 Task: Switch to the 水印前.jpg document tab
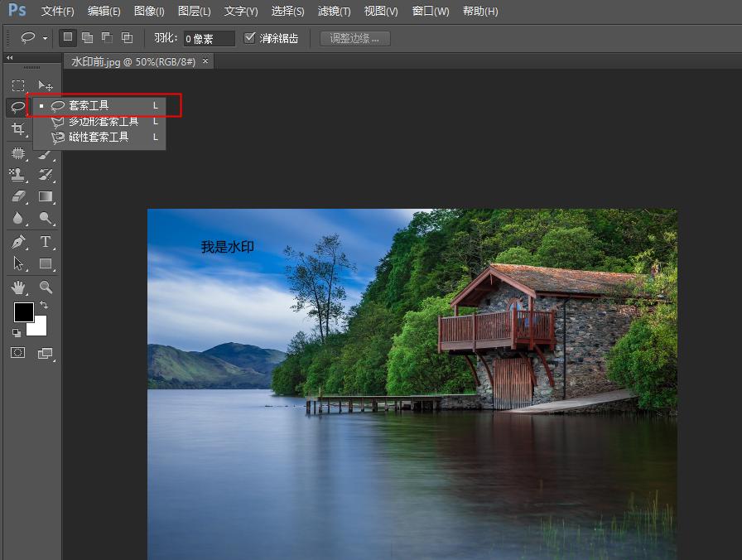point(132,61)
